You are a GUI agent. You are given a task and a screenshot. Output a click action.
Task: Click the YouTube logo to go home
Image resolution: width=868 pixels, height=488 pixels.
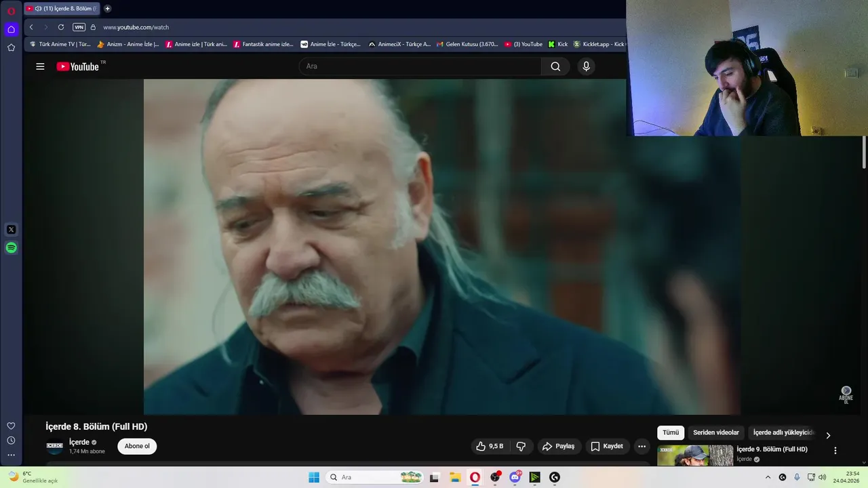coord(78,66)
